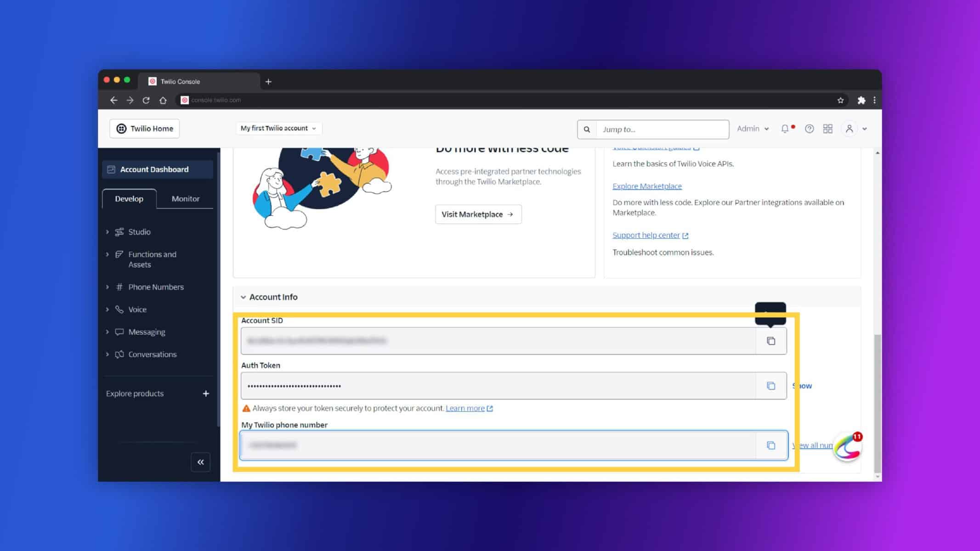
Task: Copy the Twilio phone number
Action: 771,445
